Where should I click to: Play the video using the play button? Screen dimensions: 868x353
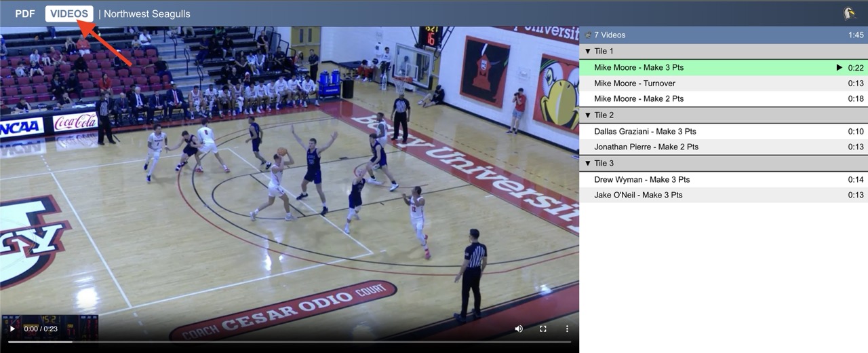[x=12, y=329]
